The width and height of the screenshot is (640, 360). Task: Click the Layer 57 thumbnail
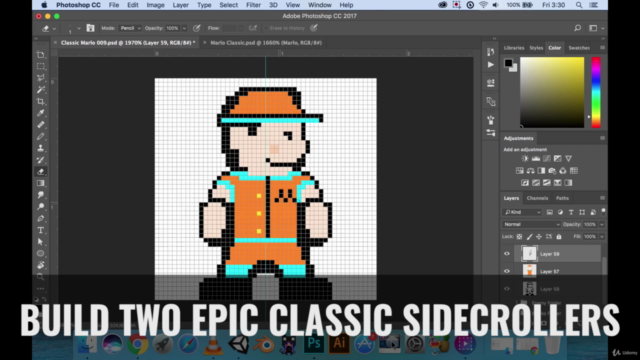[x=529, y=271]
